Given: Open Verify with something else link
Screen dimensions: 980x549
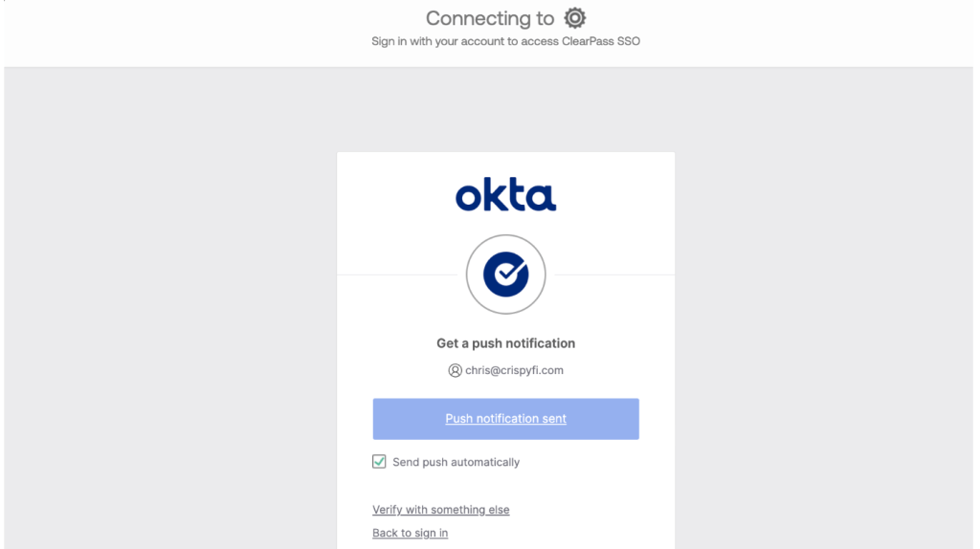Looking at the screenshot, I should click(440, 510).
